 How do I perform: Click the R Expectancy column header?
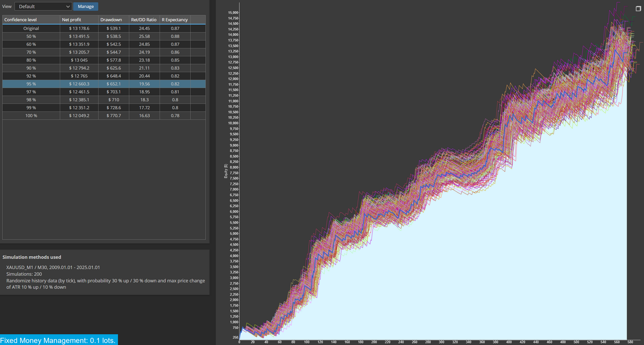[x=175, y=20]
